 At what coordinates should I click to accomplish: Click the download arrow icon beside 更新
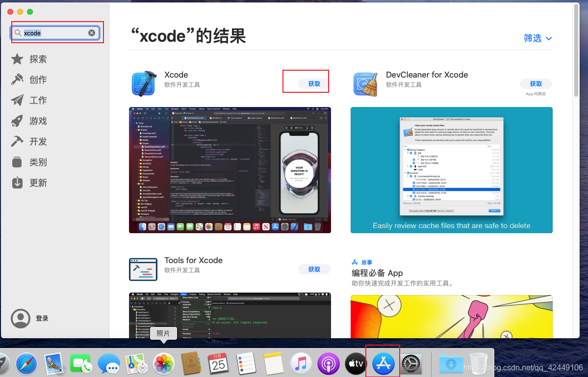[17, 183]
